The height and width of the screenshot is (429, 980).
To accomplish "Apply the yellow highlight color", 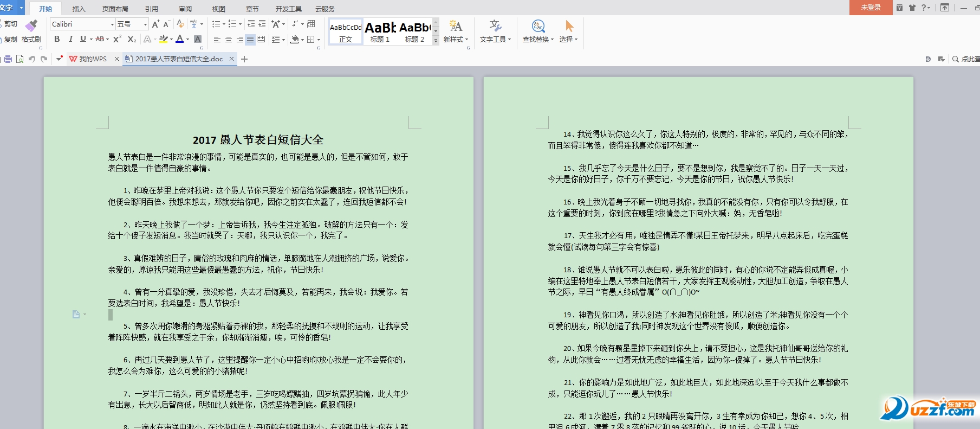I will click(163, 39).
